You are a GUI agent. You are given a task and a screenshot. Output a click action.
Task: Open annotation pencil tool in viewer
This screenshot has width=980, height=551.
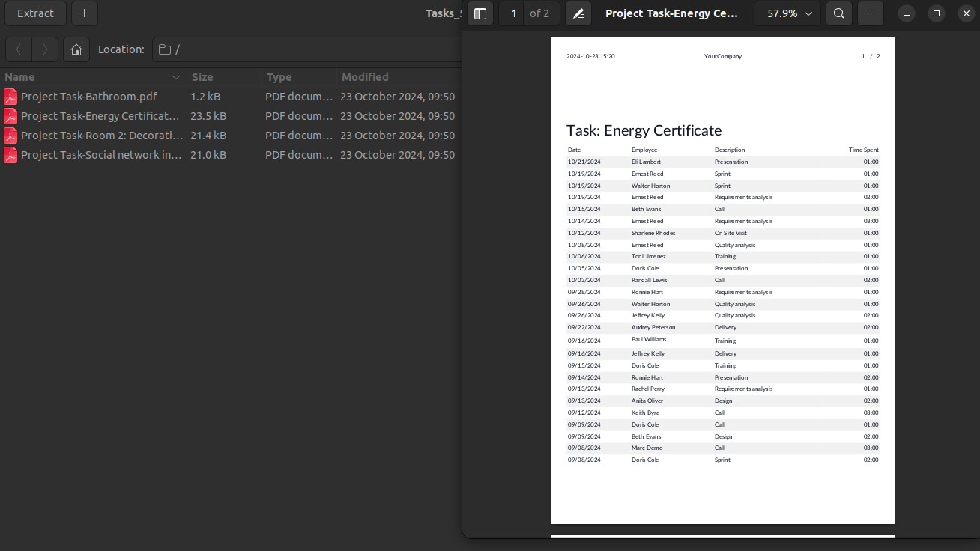coord(578,13)
